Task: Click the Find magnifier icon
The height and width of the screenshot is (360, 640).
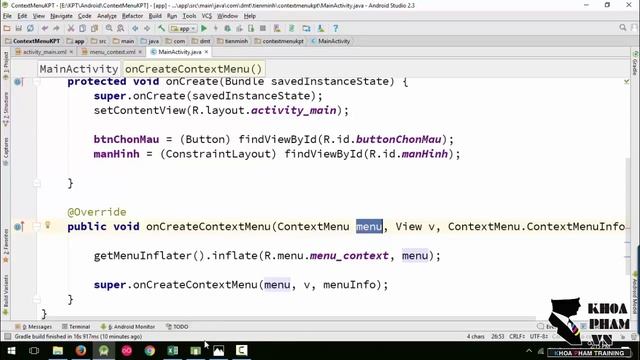Action: [109, 29]
